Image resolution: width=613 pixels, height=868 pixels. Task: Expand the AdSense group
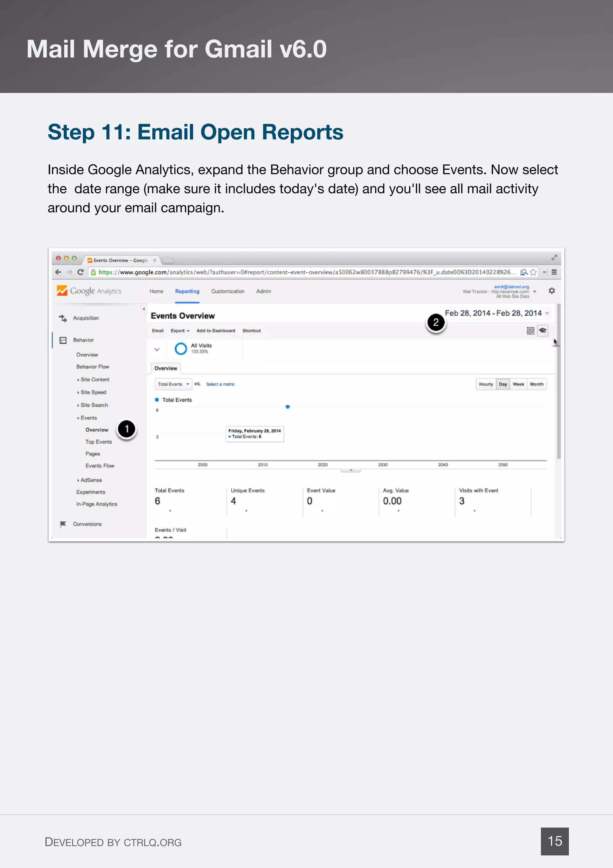pyautogui.click(x=89, y=480)
